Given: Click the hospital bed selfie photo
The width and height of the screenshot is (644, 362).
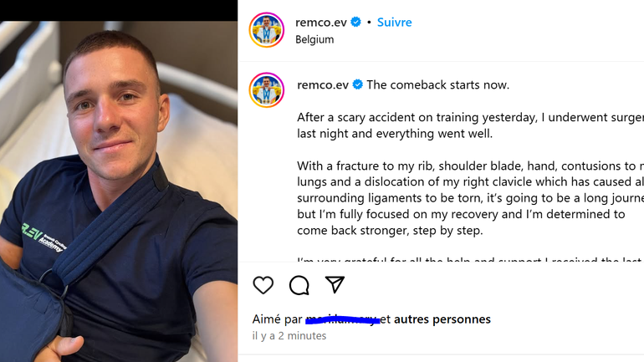Looking at the screenshot, I should coord(119,191).
